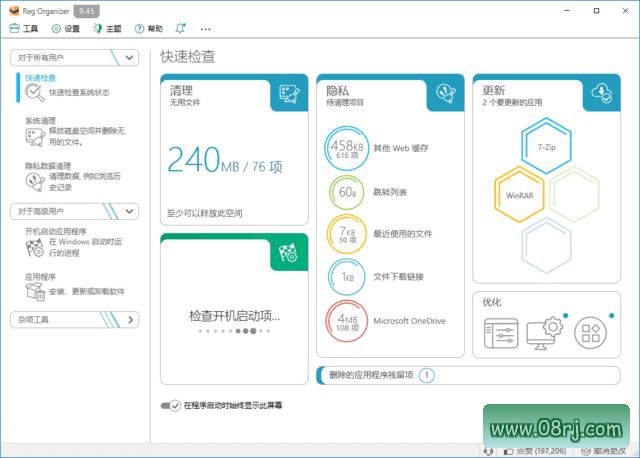The width and height of the screenshot is (640, 458).
Task: Toggle 在程序启动时始终显示此屏幕 switch
Action: pos(170,405)
